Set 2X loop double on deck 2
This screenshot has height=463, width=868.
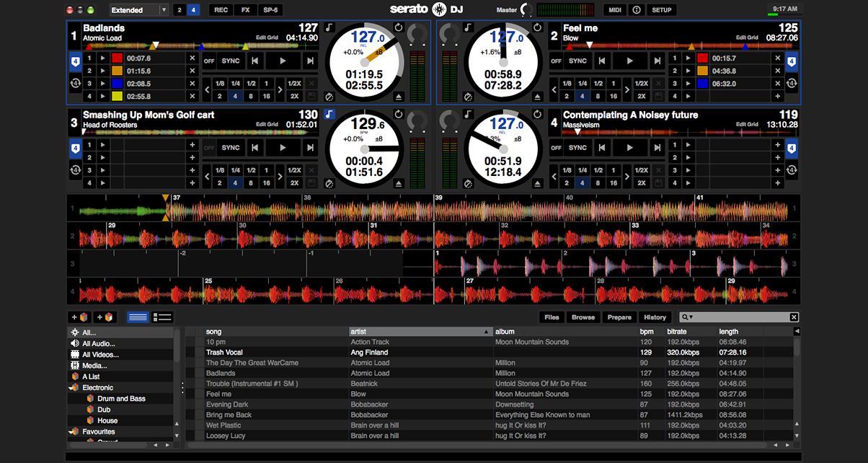pyautogui.click(x=642, y=96)
